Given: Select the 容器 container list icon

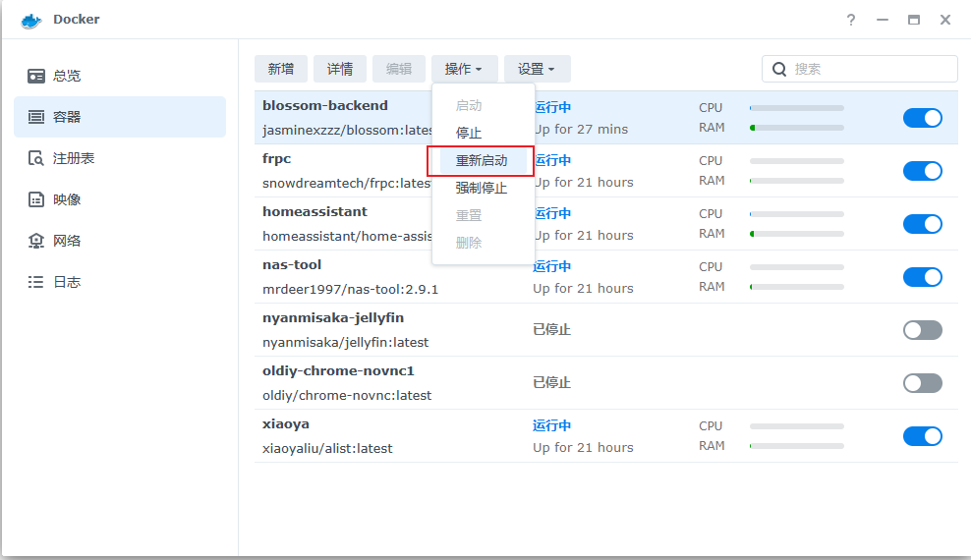Looking at the screenshot, I should click(36, 117).
